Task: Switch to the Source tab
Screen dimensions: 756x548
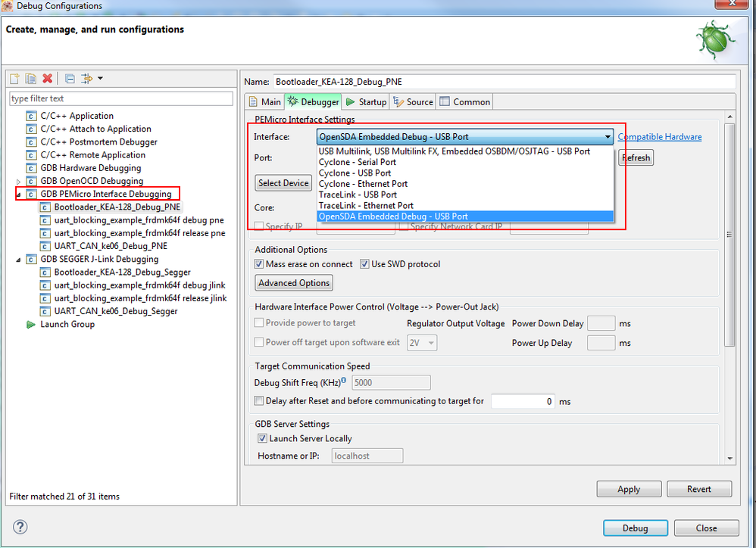Action: click(413, 101)
